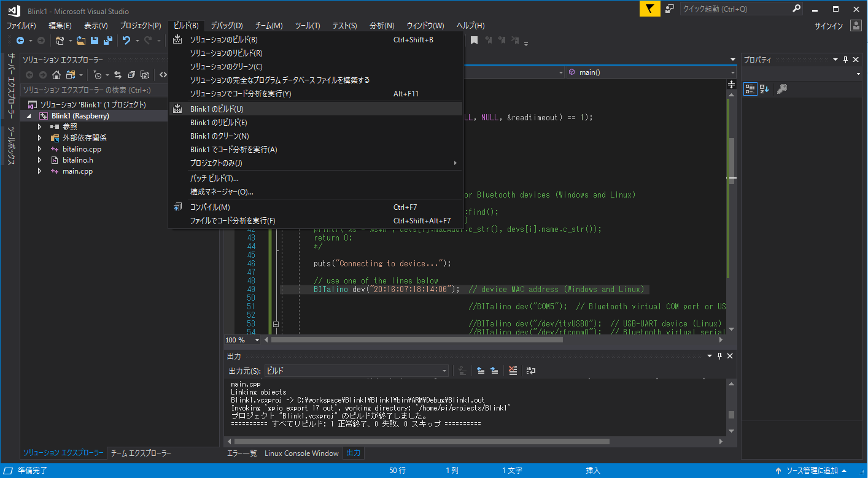This screenshot has width=868, height=478.
Task: Select ソリューションのビルド(B) from the menu
Action: pos(316,40)
